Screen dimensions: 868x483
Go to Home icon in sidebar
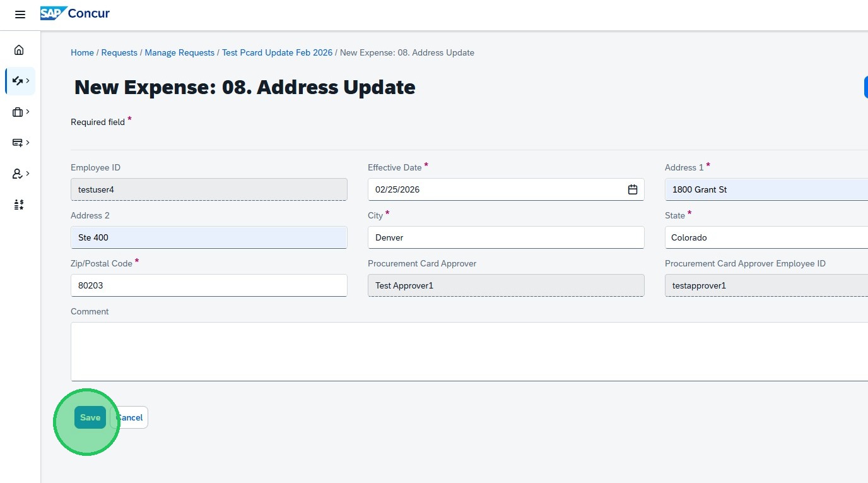tap(19, 50)
